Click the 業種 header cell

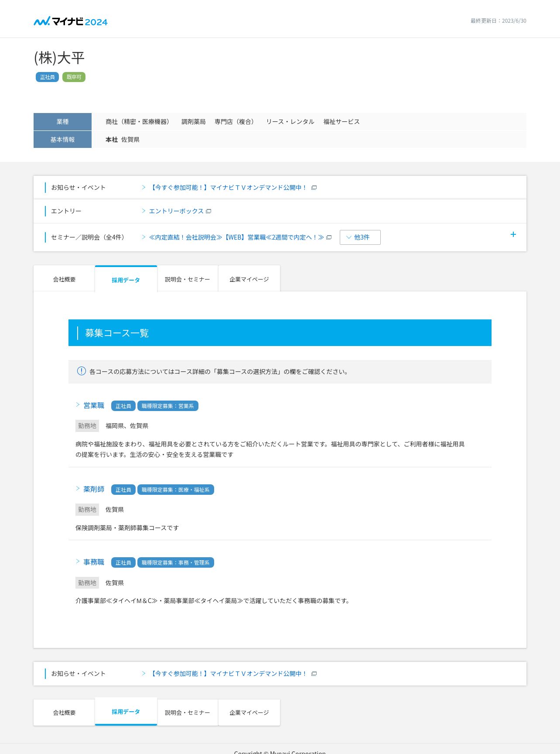62,122
